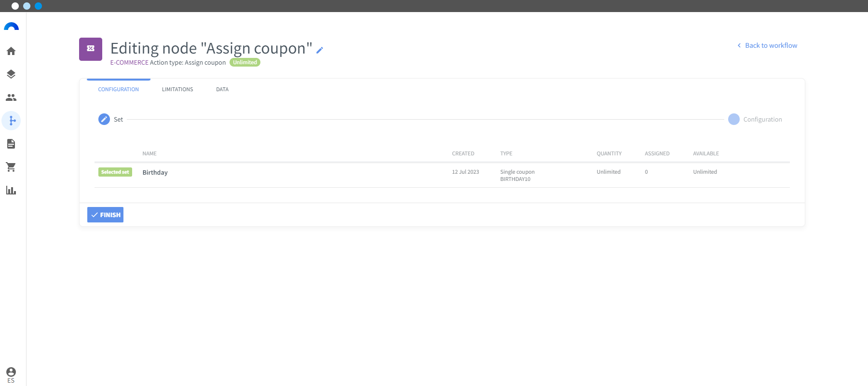Click the app logo at top of sidebar
The height and width of the screenshot is (386, 868).
pos(11,27)
